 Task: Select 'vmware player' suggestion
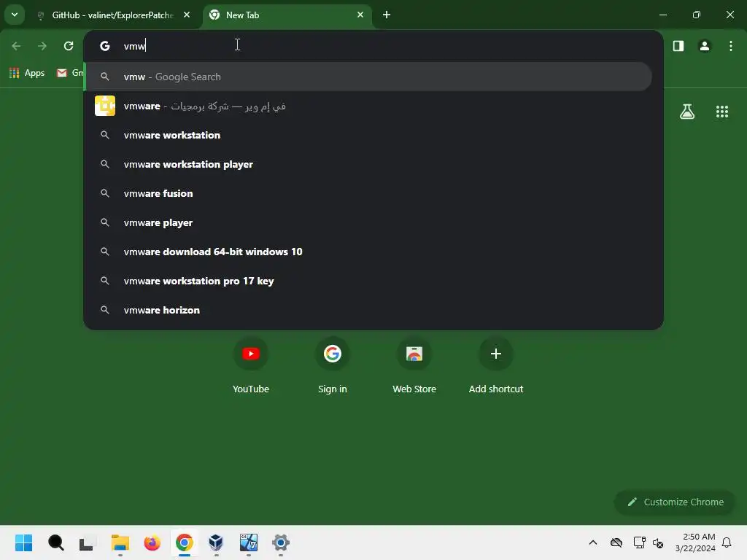point(373,222)
